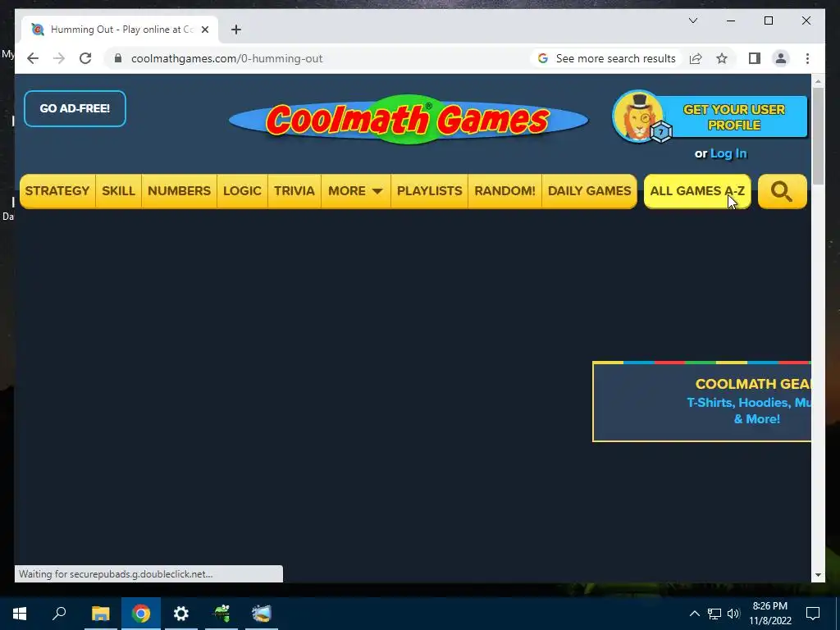Open DAILY GAMES page
Viewport: 840px width, 630px height.
coord(589,191)
